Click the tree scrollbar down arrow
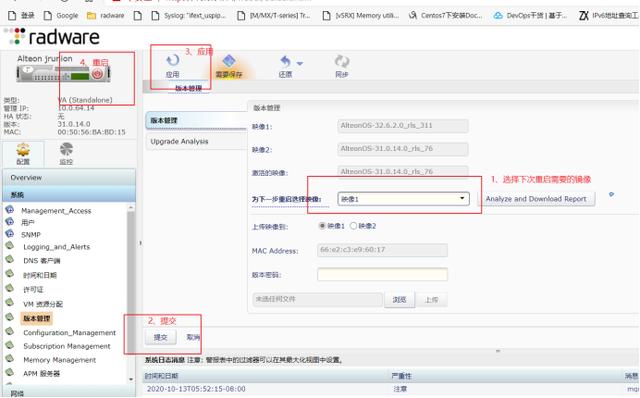Image resolution: width=640 pixels, height=398 pixels. pyautogui.click(x=131, y=379)
